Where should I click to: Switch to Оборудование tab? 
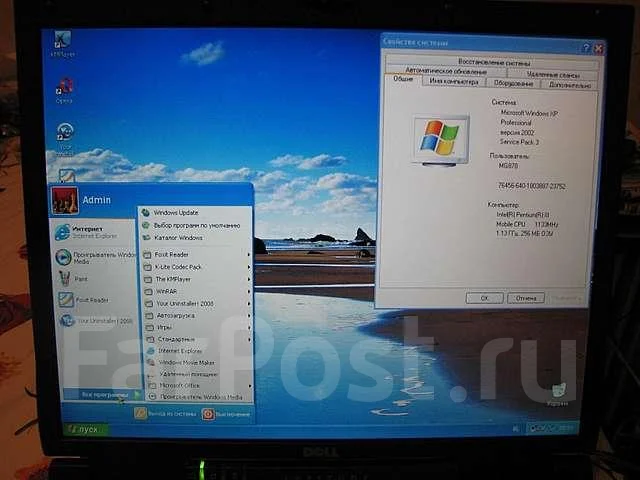point(513,83)
